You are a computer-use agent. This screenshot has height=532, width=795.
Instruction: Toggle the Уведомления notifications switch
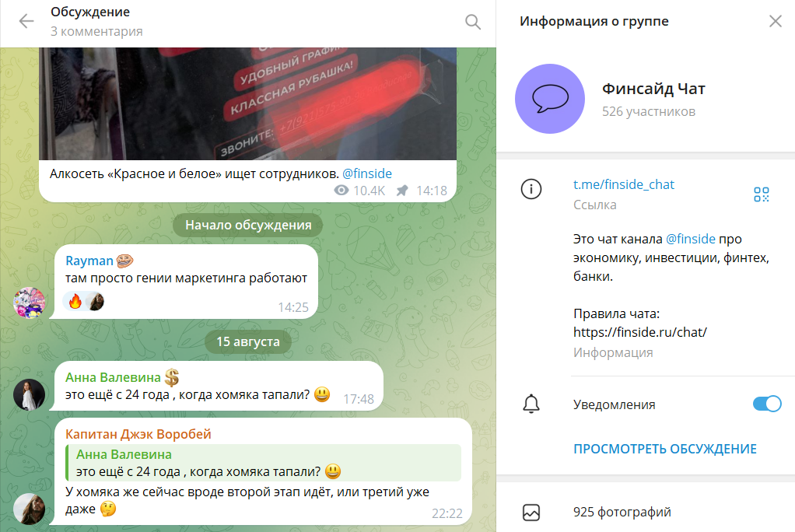pos(767,404)
